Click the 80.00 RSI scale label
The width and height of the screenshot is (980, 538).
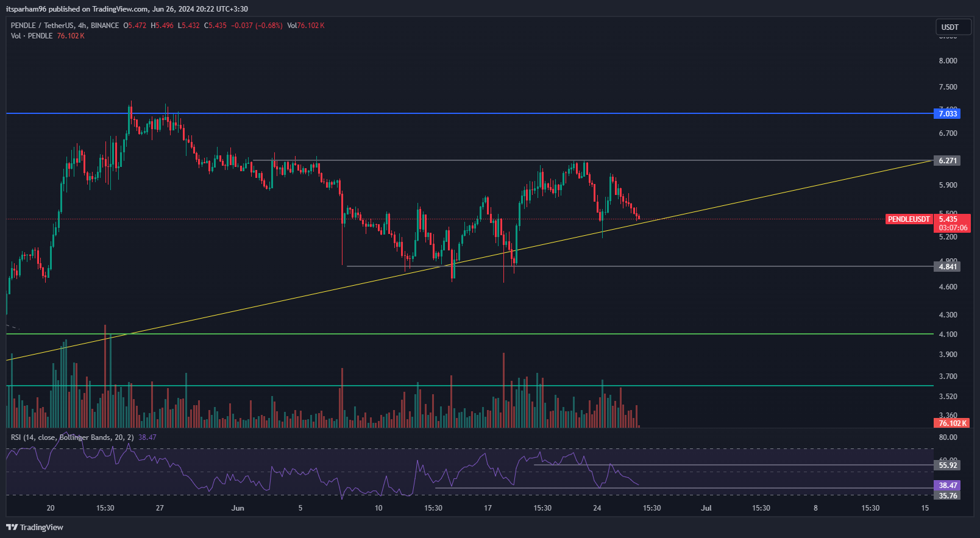[948, 437]
